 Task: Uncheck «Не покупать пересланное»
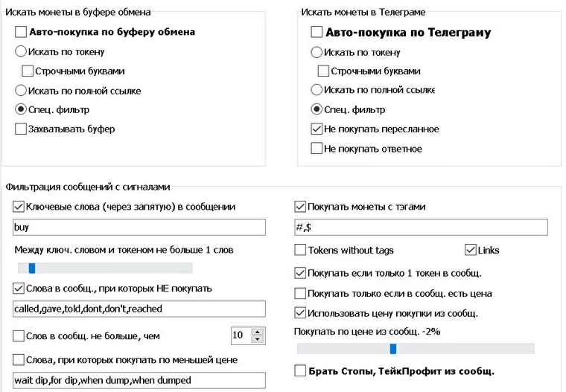(317, 129)
